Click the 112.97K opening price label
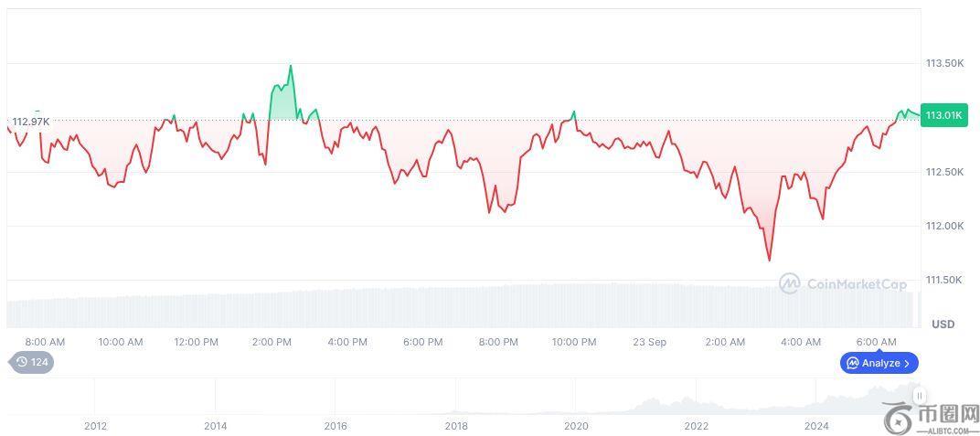 click(30, 122)
